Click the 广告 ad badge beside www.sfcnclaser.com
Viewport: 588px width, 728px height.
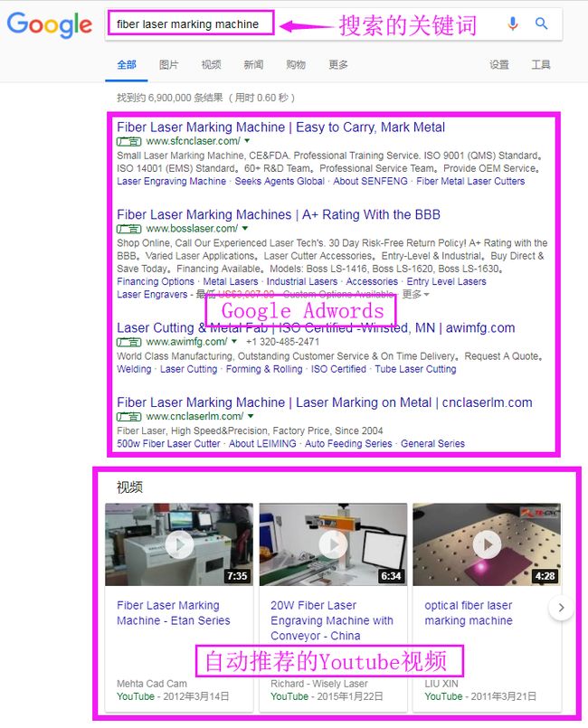[128, 141]
